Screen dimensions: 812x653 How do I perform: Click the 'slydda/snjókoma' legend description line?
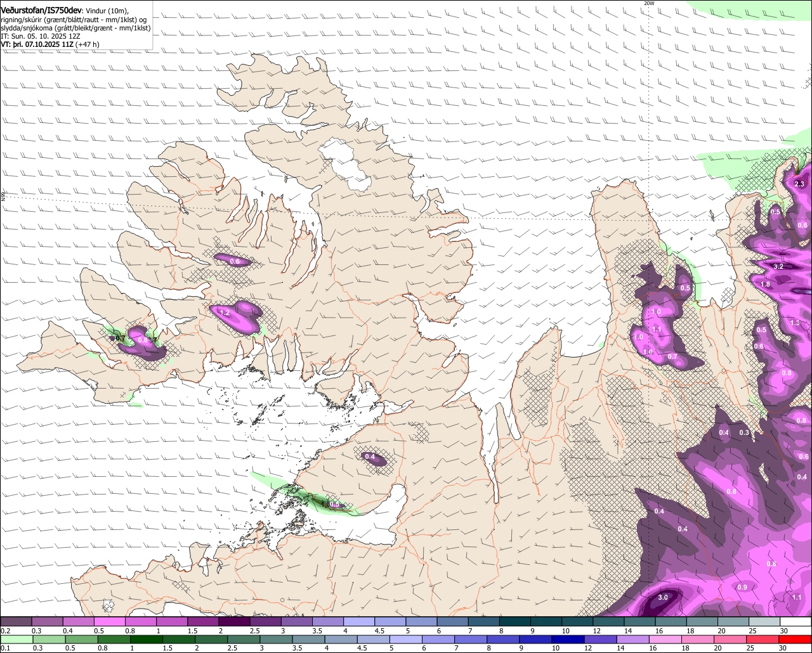(75, 28)
